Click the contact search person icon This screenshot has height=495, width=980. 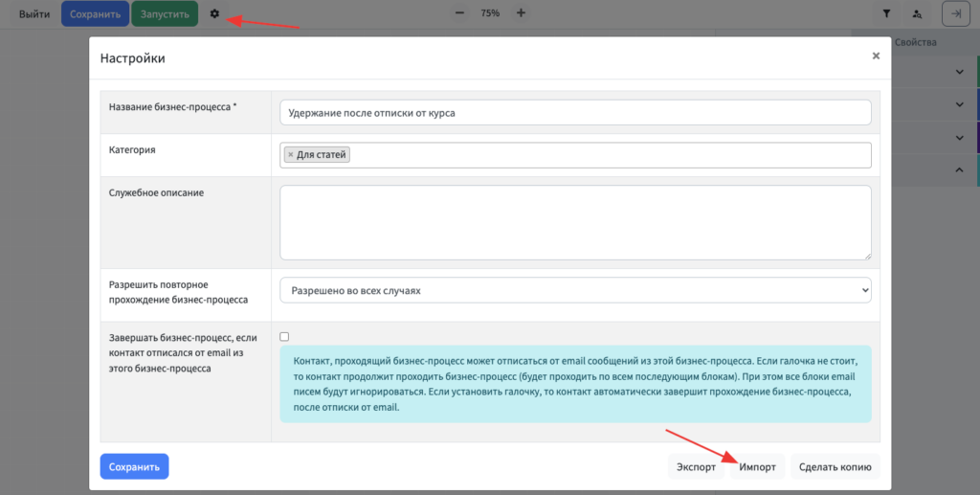point(917,14)
